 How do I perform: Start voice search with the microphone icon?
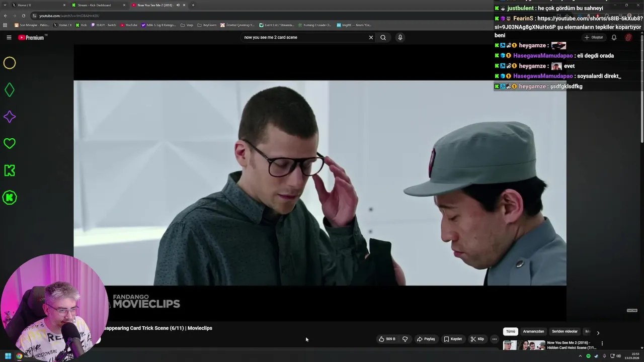point(400,37)
